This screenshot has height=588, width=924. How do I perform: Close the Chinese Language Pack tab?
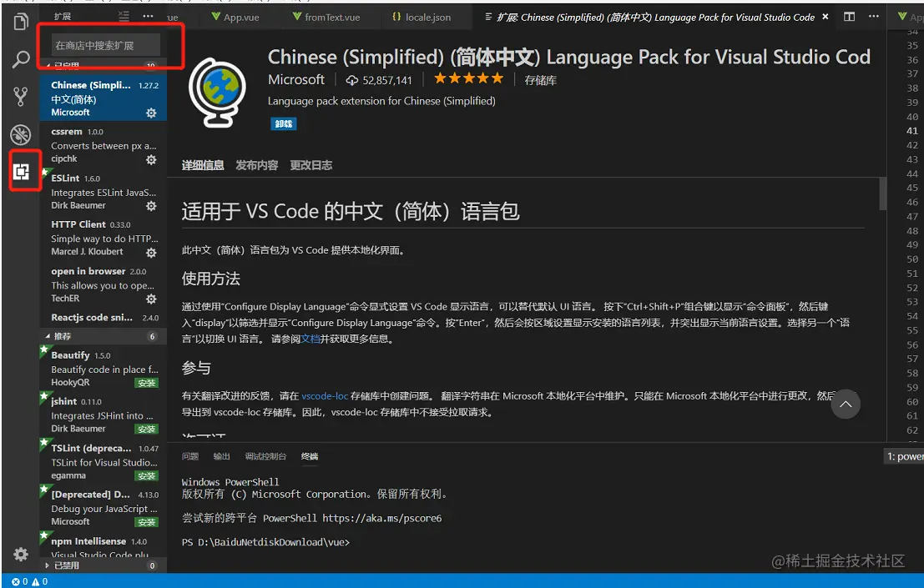tap(825, 17)
